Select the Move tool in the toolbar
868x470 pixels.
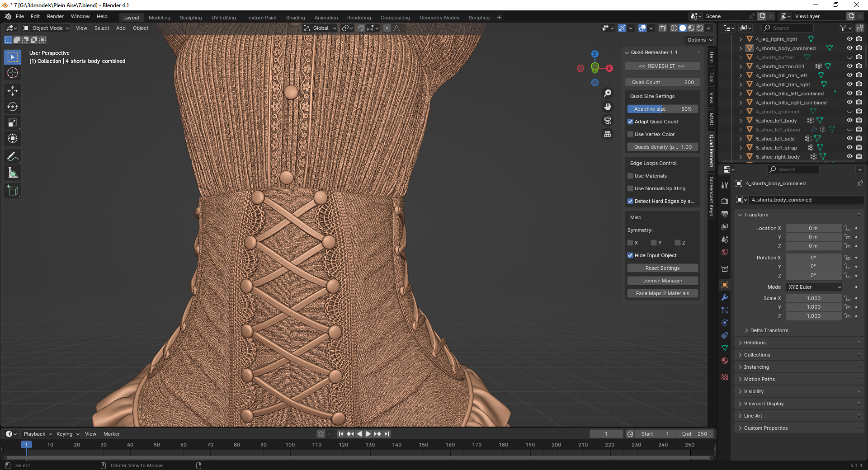tap(13, 91)
